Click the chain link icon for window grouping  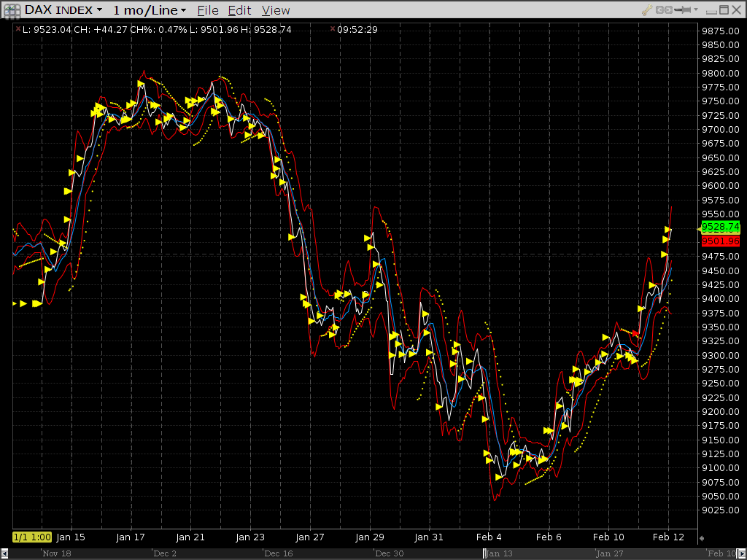664,10
